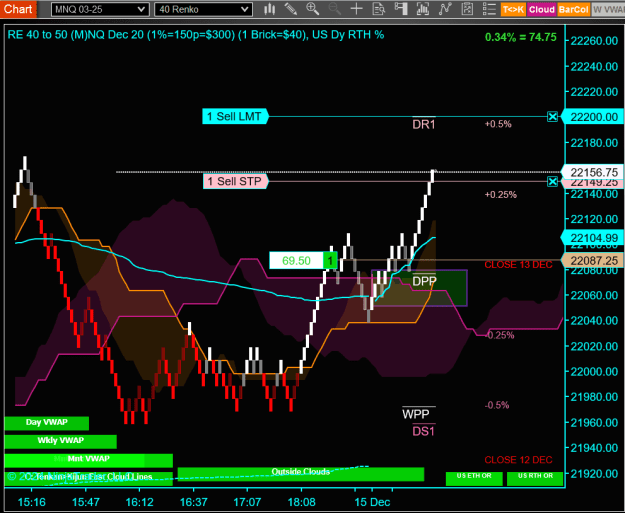
Task: Select the 1 Sell STP order flag
Action: tap(236, 181)
